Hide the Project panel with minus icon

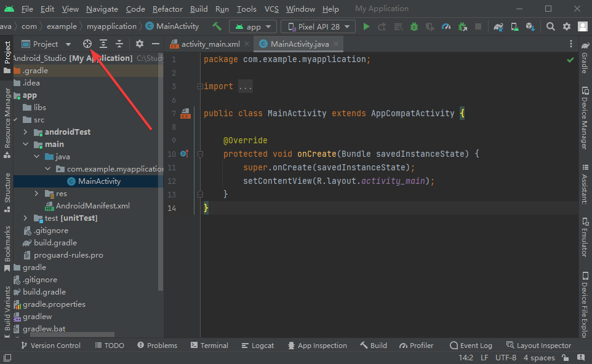[156, 44]
